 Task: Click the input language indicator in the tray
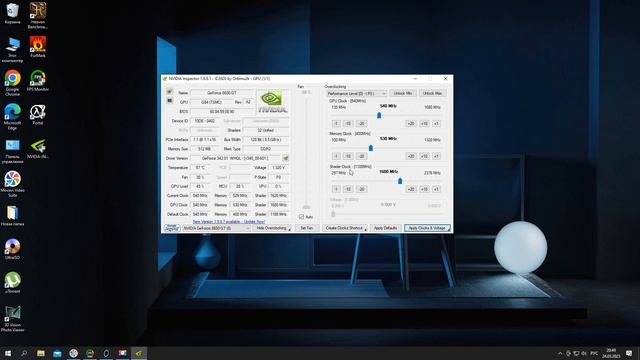tap(594, 353)
